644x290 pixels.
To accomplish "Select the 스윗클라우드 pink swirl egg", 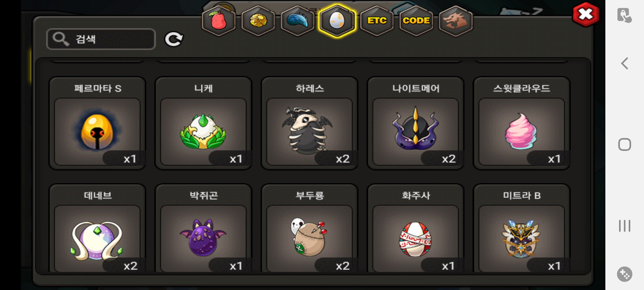I will tap(522, 124).
